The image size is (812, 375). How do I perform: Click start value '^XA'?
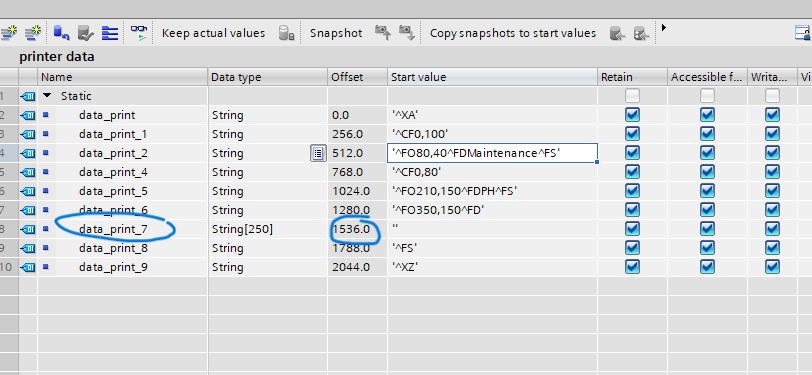point(404,115)
